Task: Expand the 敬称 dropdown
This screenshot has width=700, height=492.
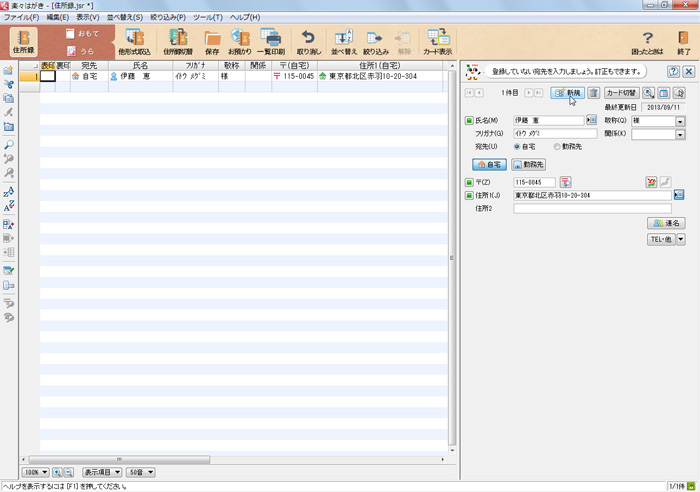Action: pos(679,121)
